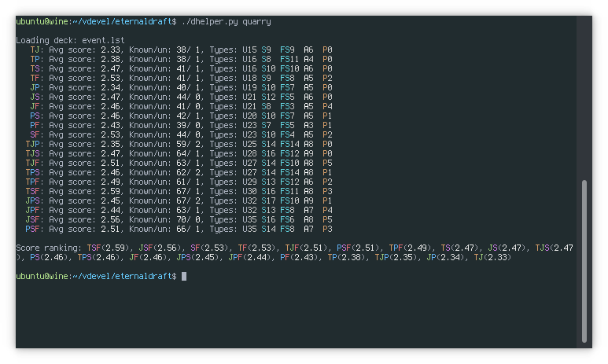
Task: Click 'FS14' in the TJP row
Action: tap(290, 144)
